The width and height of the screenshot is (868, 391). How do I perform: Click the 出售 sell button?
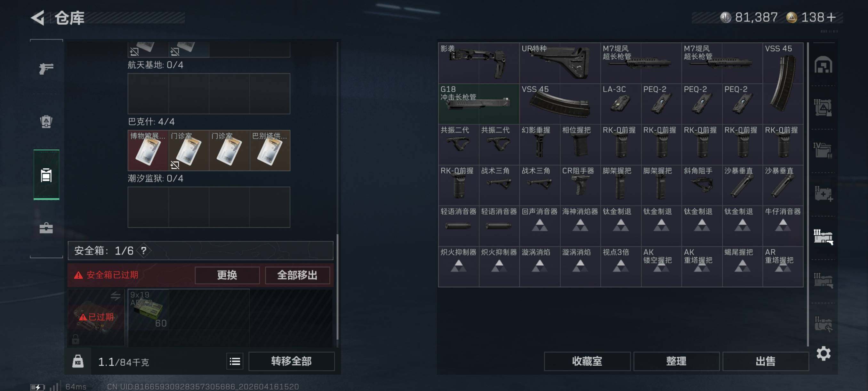[x=765, y=361]
